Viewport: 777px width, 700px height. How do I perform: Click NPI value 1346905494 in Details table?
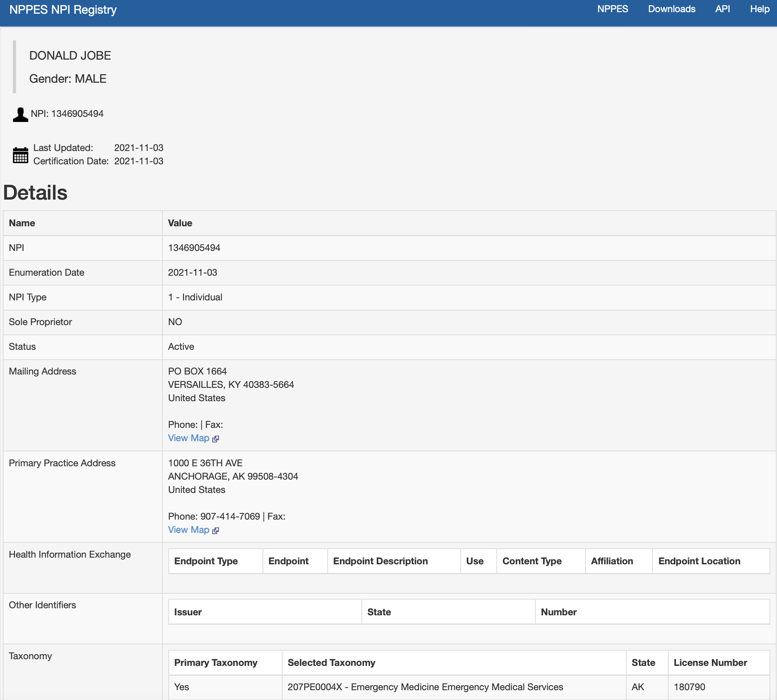point(194,248)
